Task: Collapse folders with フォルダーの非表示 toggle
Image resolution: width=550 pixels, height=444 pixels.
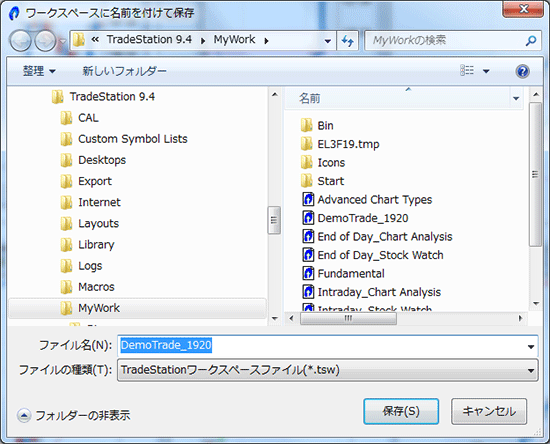Action: tap(74, 416)
